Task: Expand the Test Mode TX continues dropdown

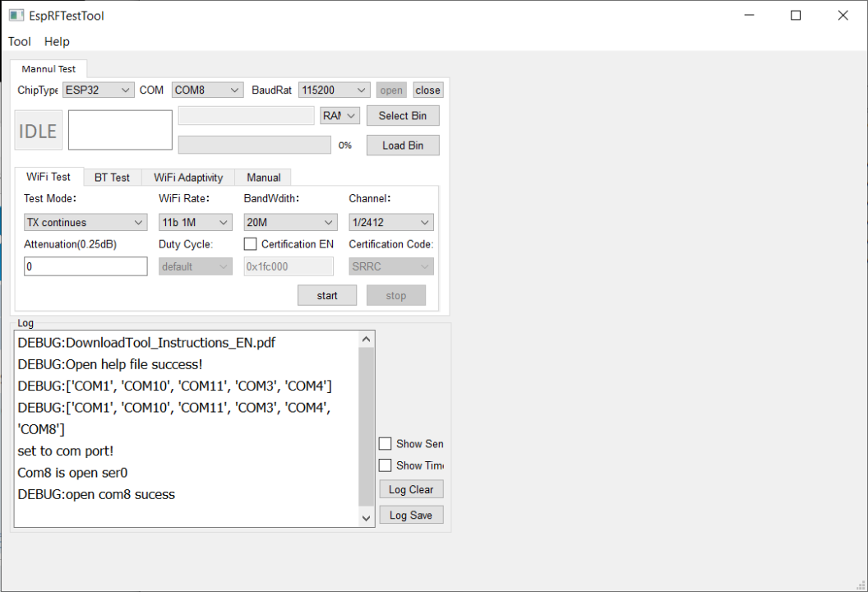Action: pyautogui.click(x=85, y=222)
